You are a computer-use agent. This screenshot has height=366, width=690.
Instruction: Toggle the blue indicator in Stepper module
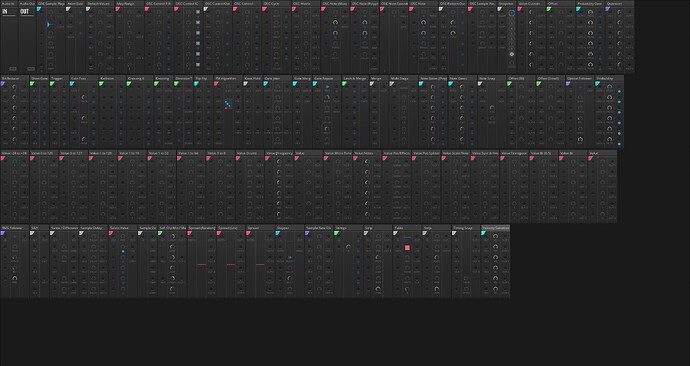click(290, 257)
